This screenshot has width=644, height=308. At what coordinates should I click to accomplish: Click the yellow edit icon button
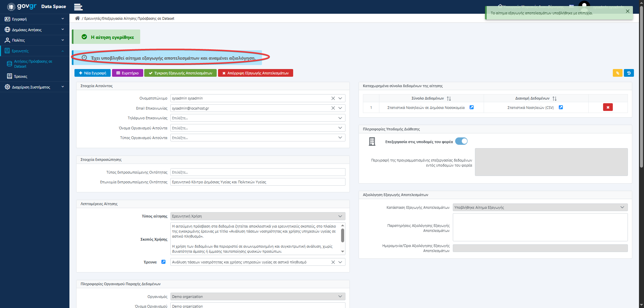point(618,73)
